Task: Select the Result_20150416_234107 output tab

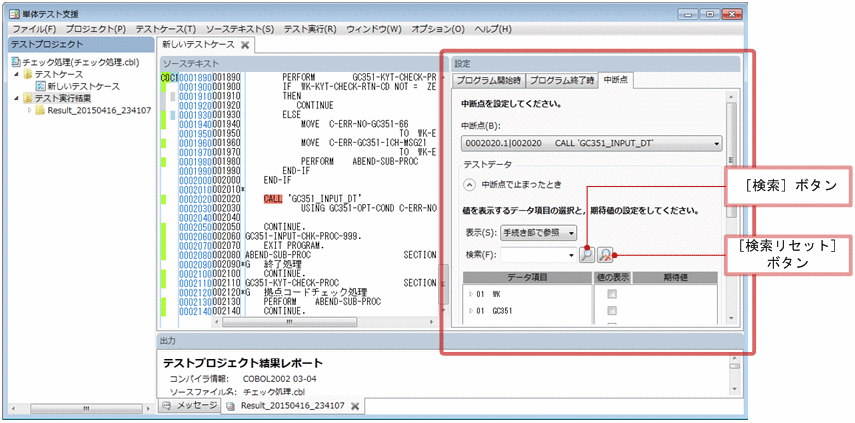Action: click(x=293, y=406)
